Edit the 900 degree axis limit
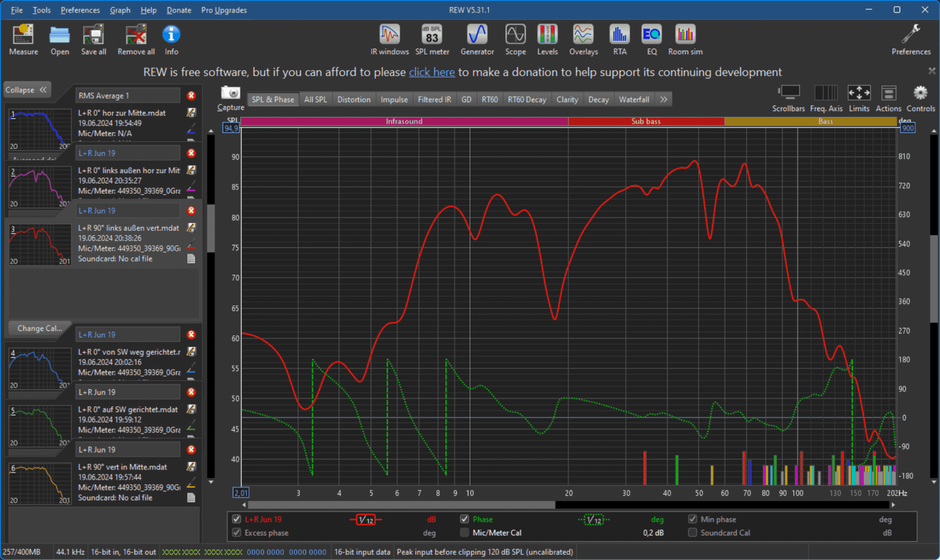This screenshot has width=940, height=560. point(907,128)
